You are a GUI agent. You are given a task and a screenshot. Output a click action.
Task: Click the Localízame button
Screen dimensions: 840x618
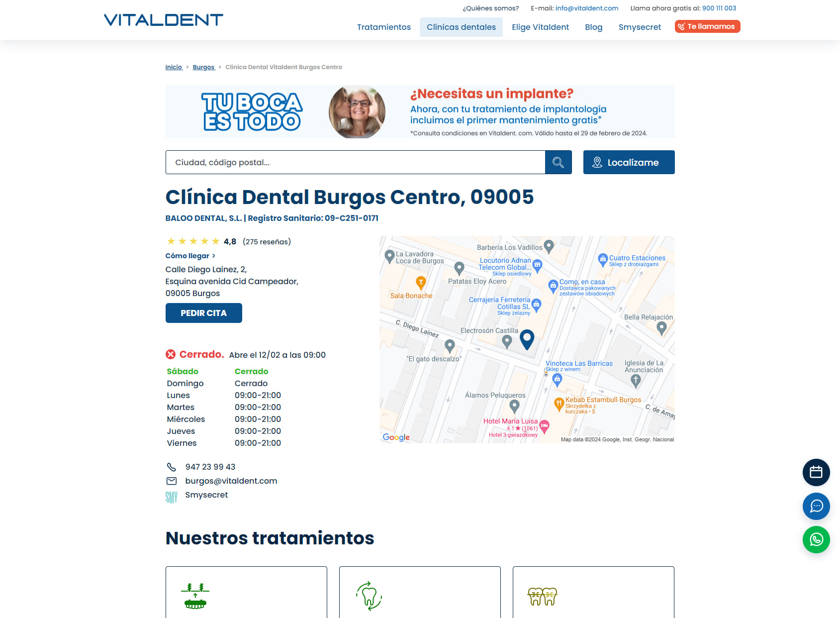point(629,162)
